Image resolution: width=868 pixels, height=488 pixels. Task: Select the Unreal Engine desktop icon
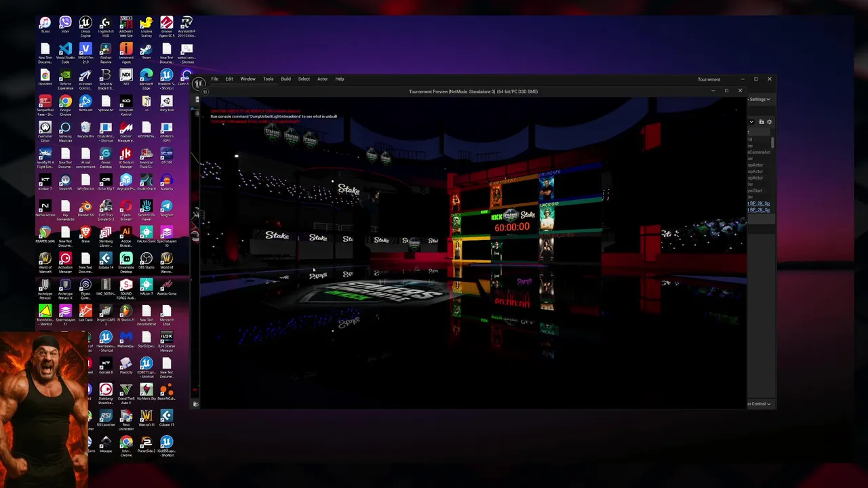(85, 27)
